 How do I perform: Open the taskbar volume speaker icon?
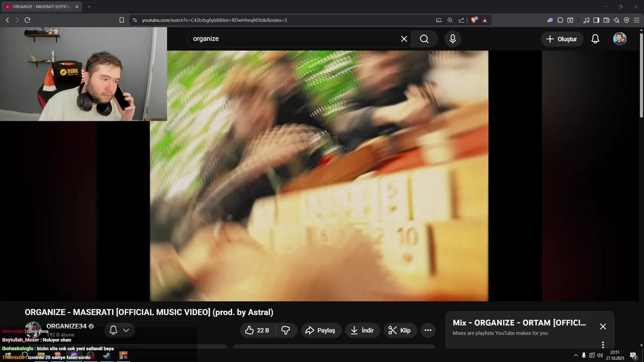coord(600,355)
